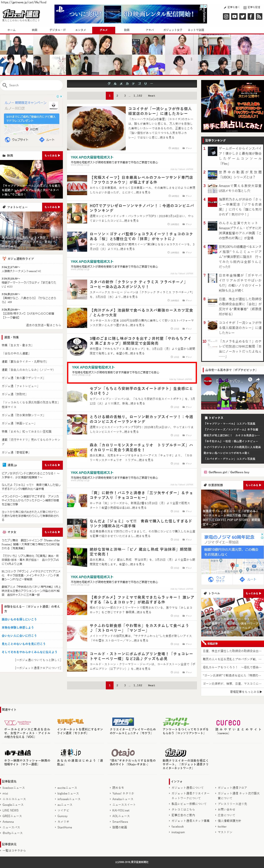Select the グルメ nav tab
This screenshot has width=264, height=868.
tap(104, 30)
